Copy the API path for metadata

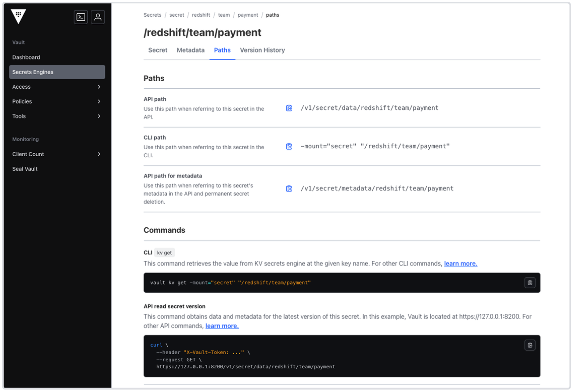click(289, 189)
